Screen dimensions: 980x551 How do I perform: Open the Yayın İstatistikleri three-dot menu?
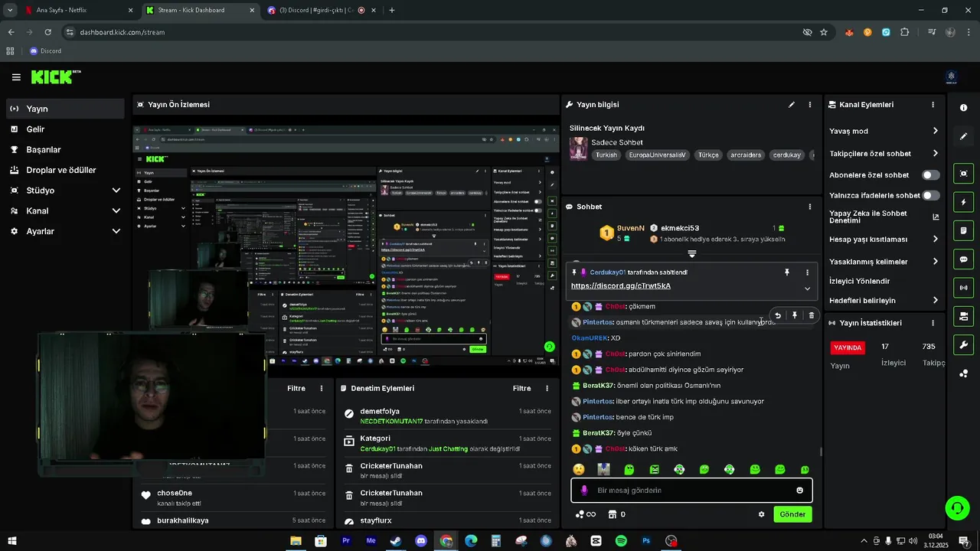pos(933,323)
